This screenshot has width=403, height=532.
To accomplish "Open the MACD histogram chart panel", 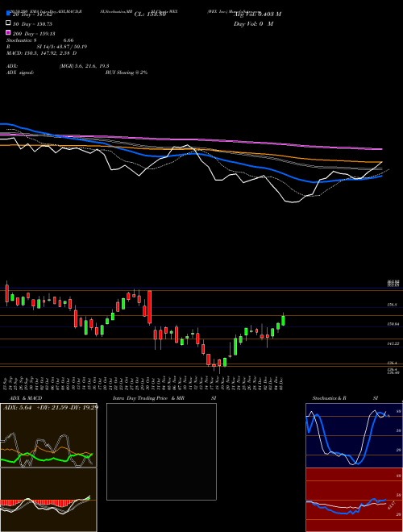I will point(48,500).
